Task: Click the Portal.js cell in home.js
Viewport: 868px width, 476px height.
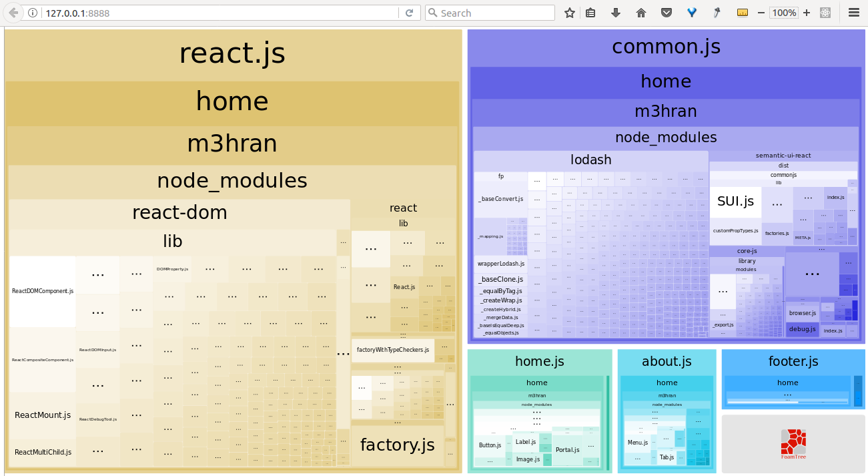Action: (567, 450)
